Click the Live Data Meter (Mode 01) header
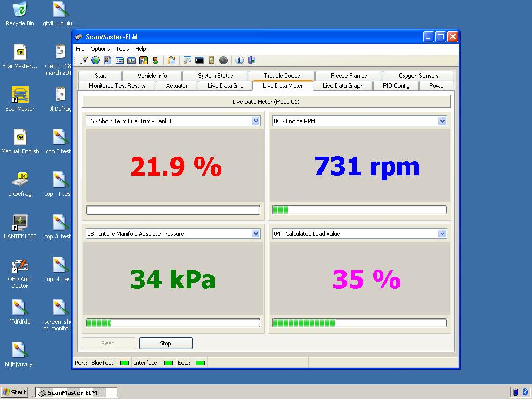This screenshot has width=532, height=399. click(266, 101)
